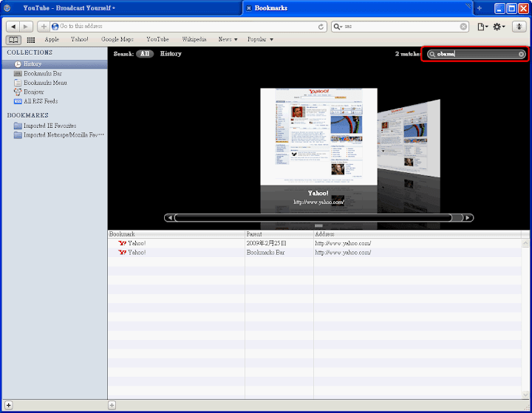This screenshot has height=413, width=532.
Task: Clear the obama bookmarks search
Action: pos(521,54)
